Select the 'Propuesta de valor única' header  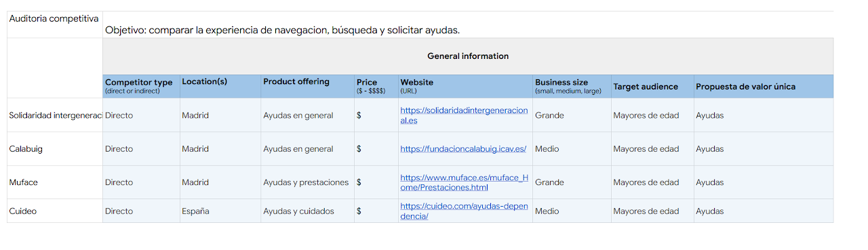pos(764,86)
